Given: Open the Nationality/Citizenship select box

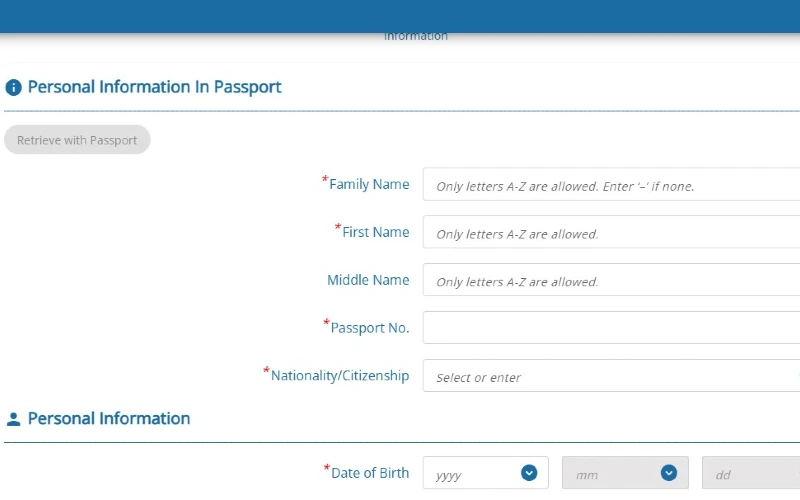Looking at the screenshot, I should 610,376.
